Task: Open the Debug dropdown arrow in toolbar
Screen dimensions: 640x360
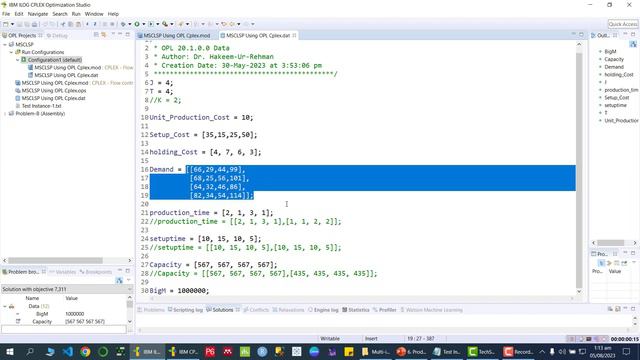Action: [x=129, y=24]
